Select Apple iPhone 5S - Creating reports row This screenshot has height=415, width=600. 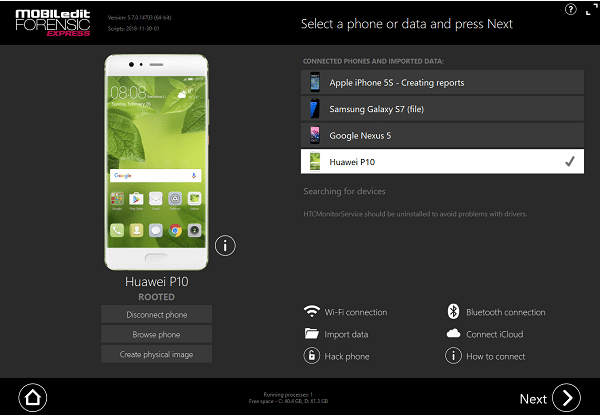[442, 82]
